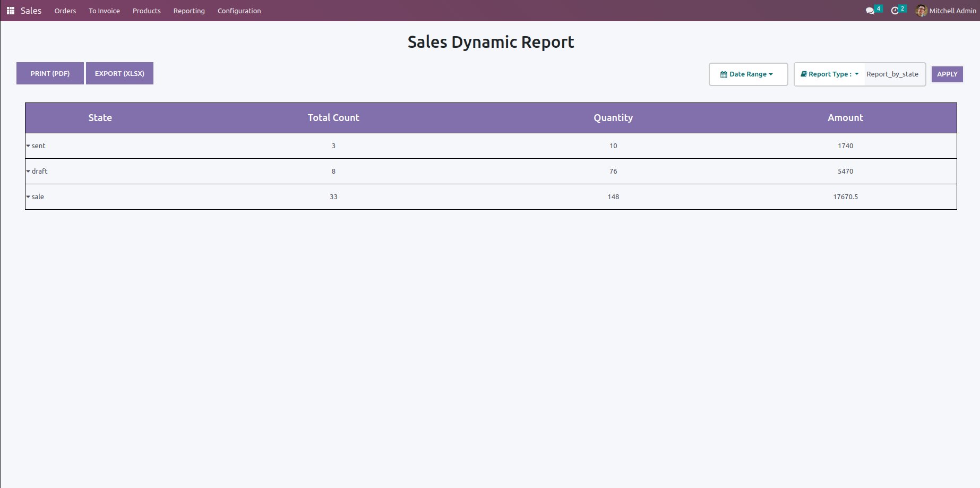This screenshot has width=980, height=488.
Task: Click the Amount column header
Action: [845, 118]
